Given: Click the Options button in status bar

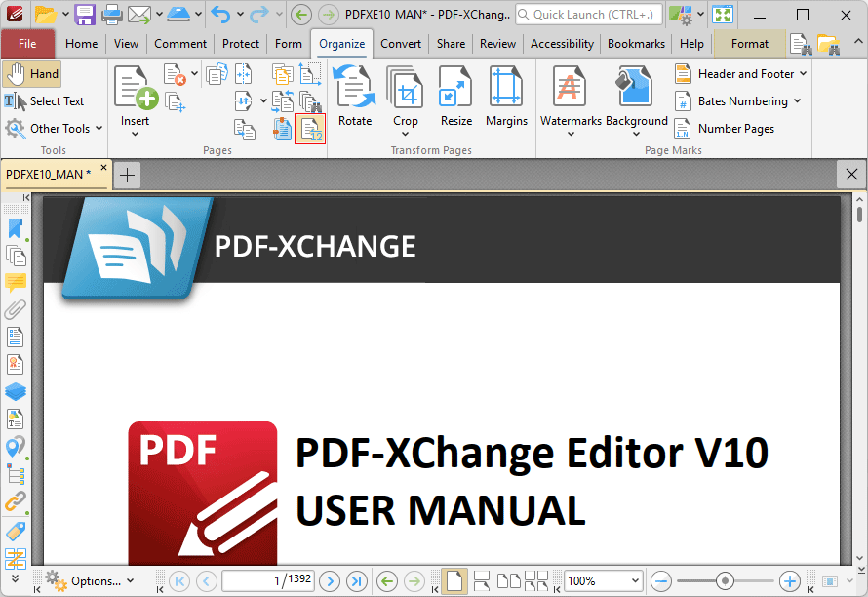Looking at the screenshot, I should [x=89, y=580].
